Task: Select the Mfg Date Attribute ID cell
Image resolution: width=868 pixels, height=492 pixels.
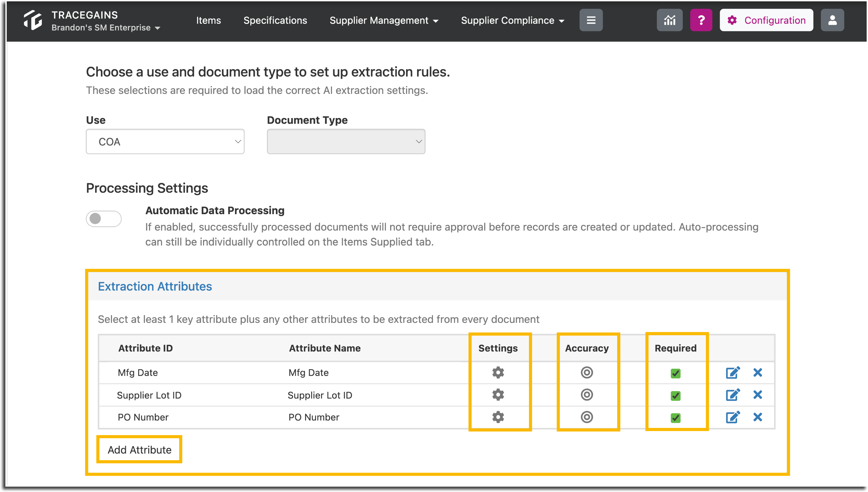Action: click(138, 372)
